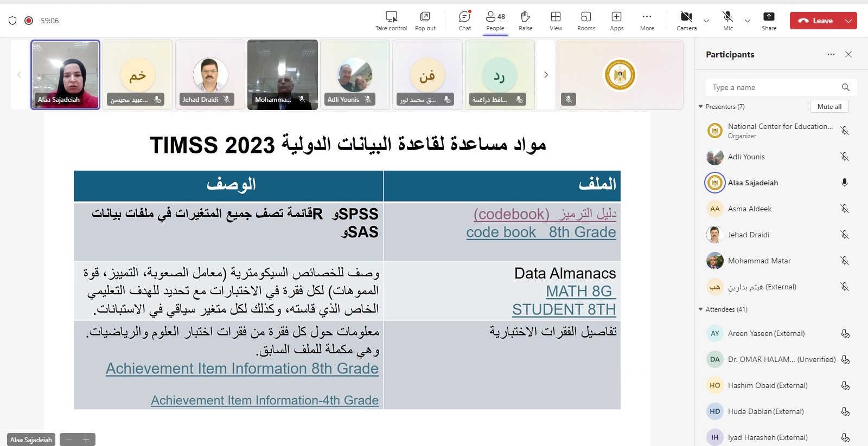Click the Share content icon
This screenshot has height=446, width=868.
(769, 21)
